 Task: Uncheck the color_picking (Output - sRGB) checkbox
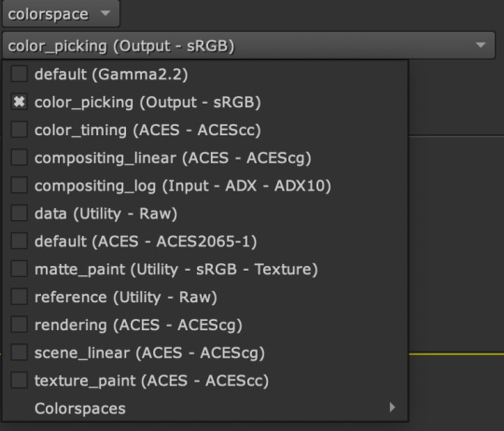click(x=19, y=102)
